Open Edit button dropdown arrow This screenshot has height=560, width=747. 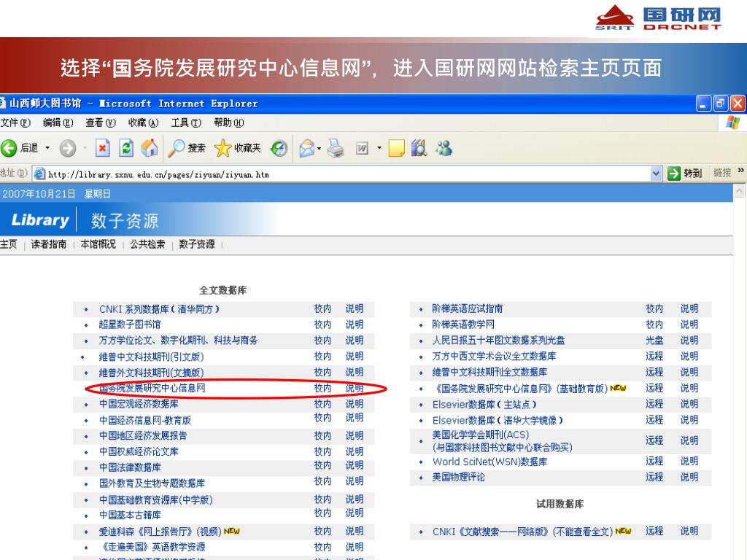tap(379, 148)
